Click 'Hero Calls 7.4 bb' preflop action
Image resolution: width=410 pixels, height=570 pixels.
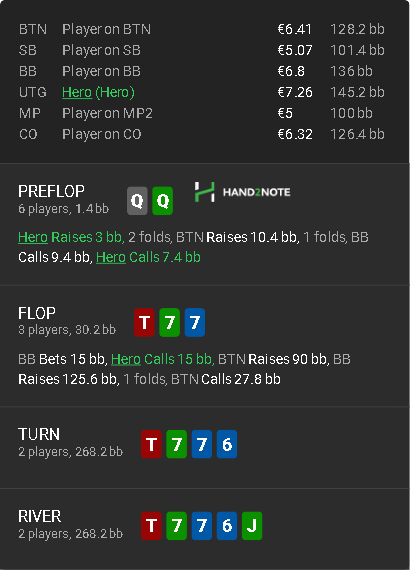pyautogui.click(x=148, y=257)
